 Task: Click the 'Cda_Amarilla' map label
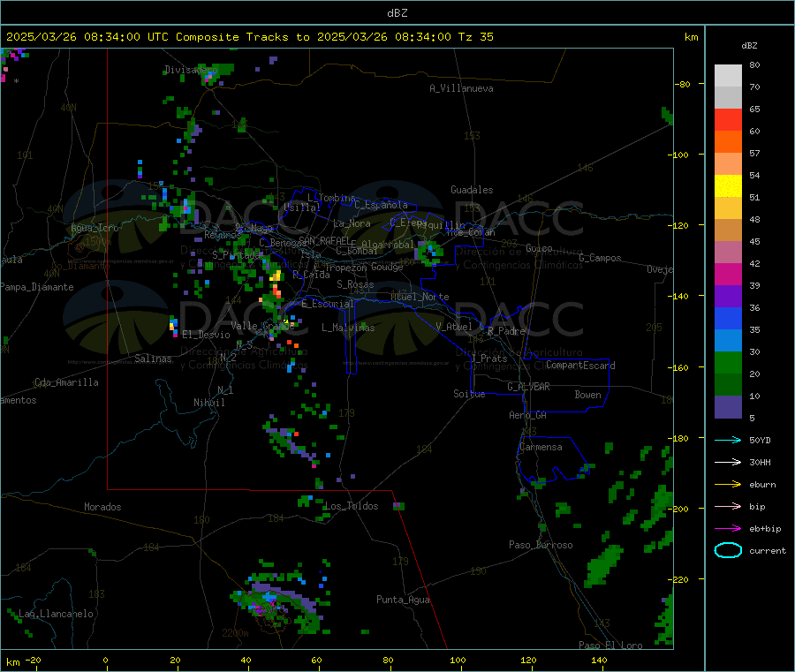tap(66, 382)
